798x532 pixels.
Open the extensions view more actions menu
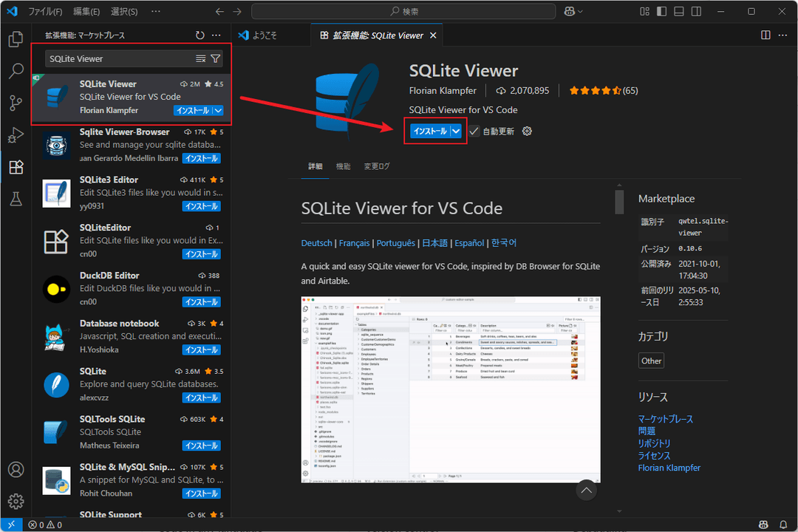216,35
